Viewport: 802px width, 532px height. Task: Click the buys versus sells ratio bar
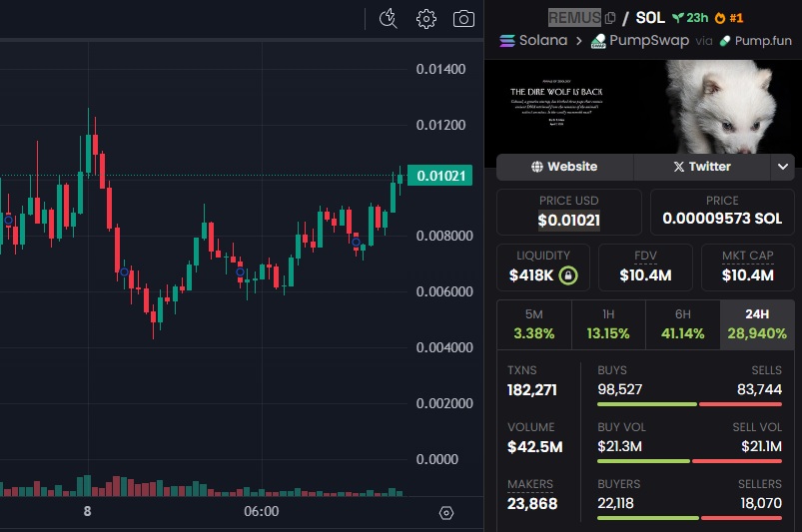click(689, 404)
